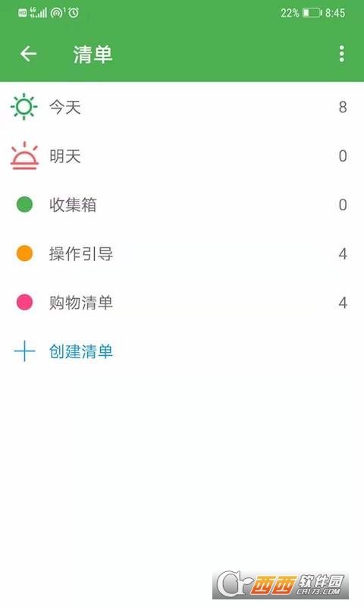This screenshot has height=607, width=364.
Task: Open the 收集箱 inbox list
Action: point(182,204)
